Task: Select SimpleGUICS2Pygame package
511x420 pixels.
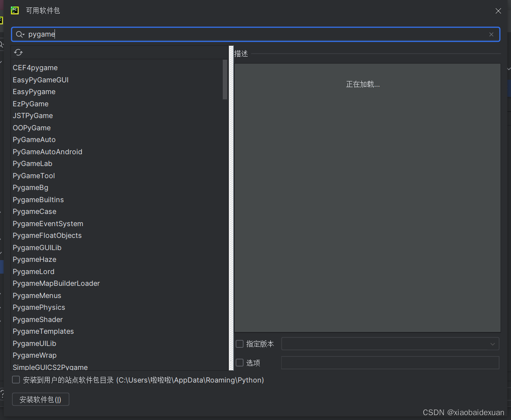Action: point(50,367)
